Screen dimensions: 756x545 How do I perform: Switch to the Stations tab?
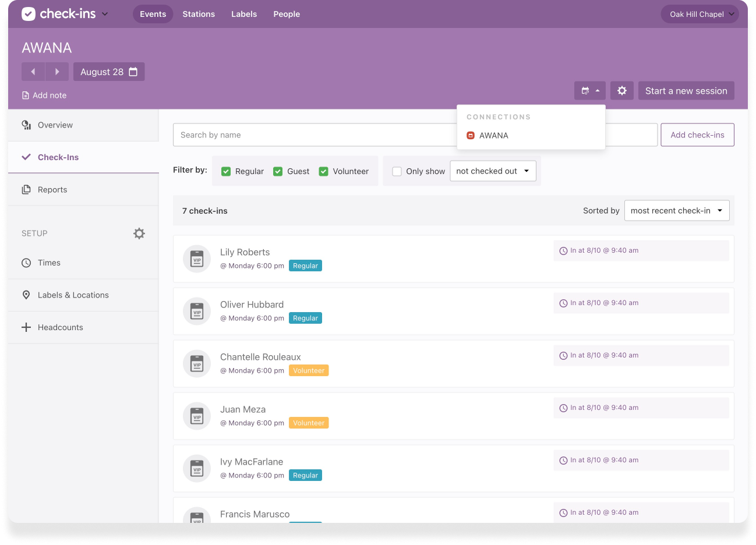pos(199,14)
